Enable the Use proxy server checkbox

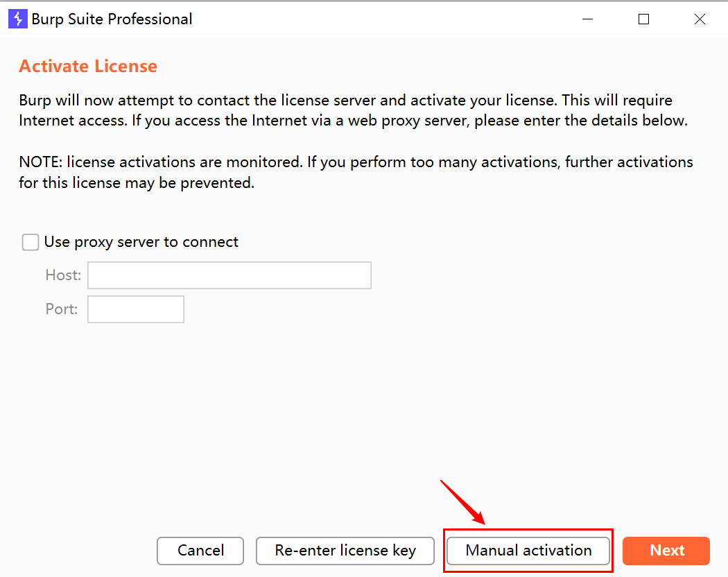coord(31,242)
